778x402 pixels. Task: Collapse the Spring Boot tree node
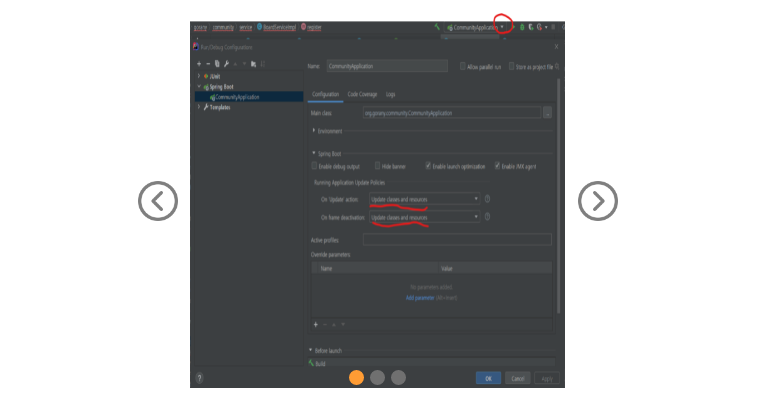tap(199, 86)
